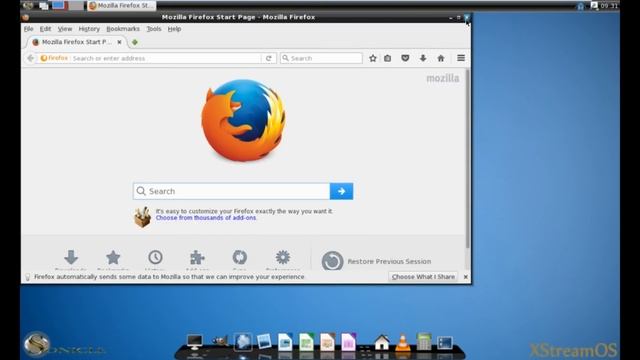640x360 pixels.
Task: Launch the photo viewer dock icon
Action: (x=264, y=342)
